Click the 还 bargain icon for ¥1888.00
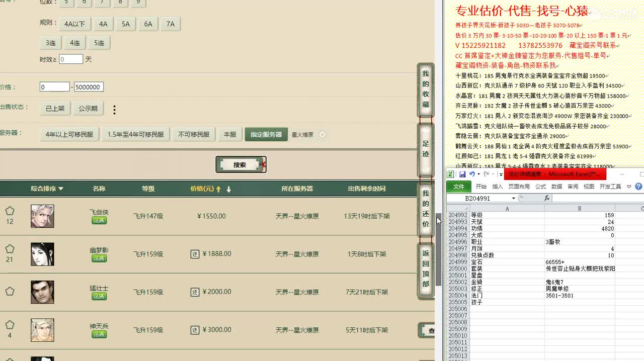Screen dimensions: 644x361 tap(195, 254)
